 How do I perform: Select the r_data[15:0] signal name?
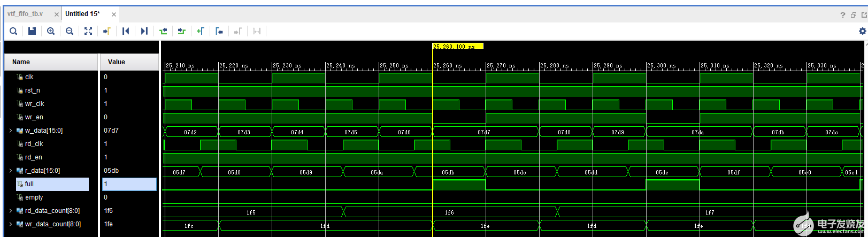click(x=42, y=171)
